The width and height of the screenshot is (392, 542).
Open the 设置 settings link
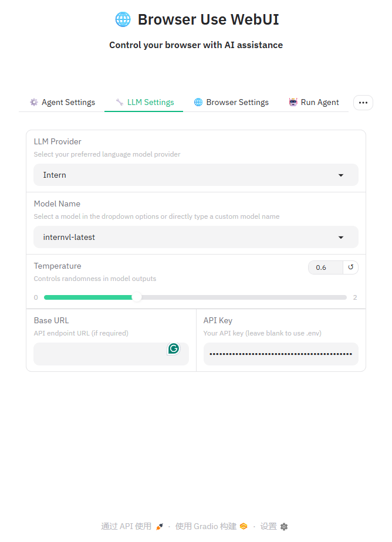pos(274,526)
